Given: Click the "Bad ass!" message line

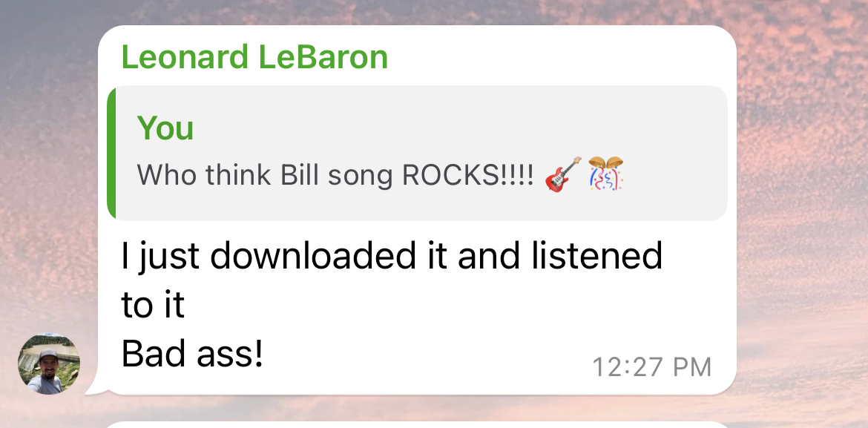Looking at the screenshot, I should 191,354.
